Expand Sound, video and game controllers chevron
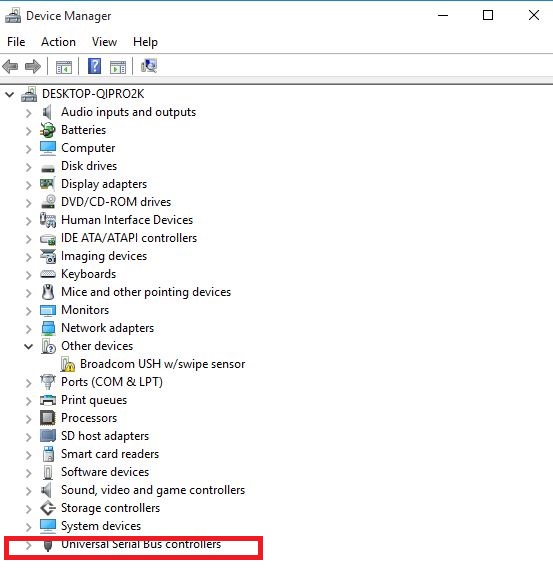 [x=28, y=491]
